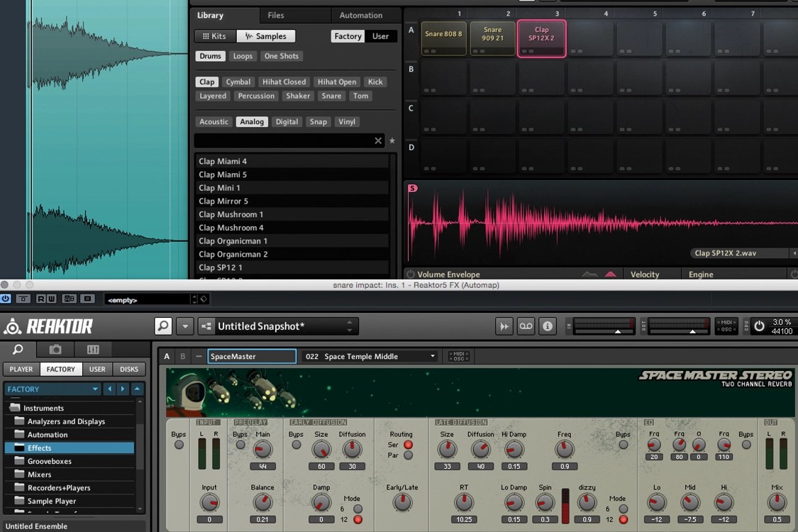The height and width of the screenshot is (532, 798).
Task: Select the DISKS browser tab
Action: tap(129, 369)
